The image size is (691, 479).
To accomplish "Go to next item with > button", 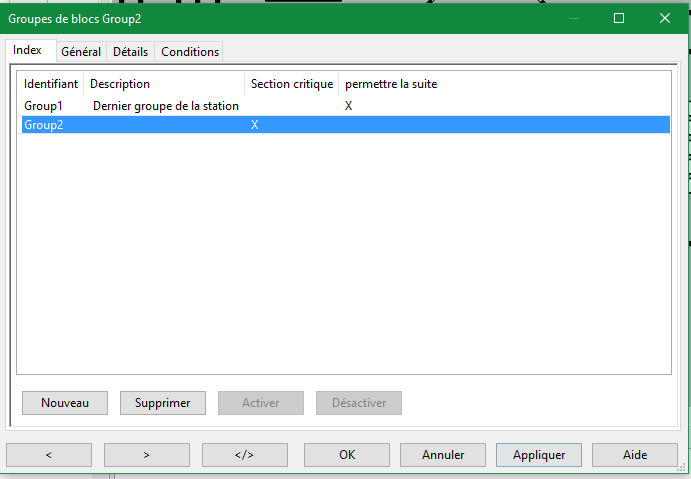I will [146, 454].
